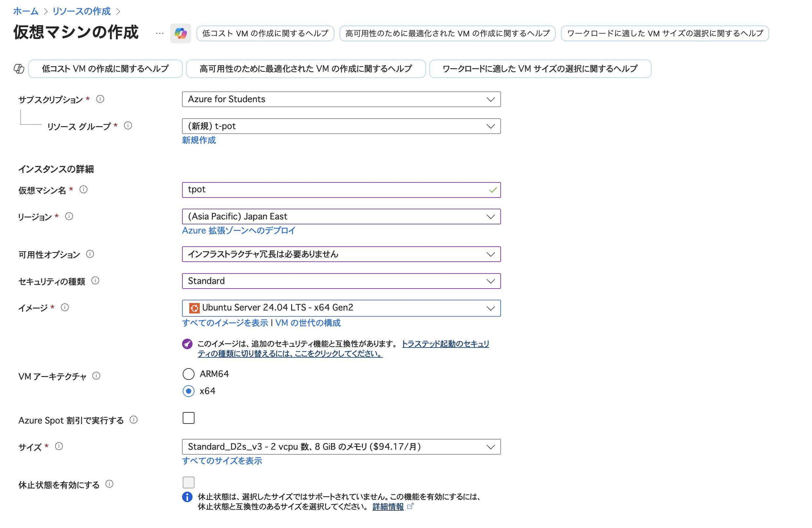Open the リージョン Japan East dropdown

(x=341, y=217)
